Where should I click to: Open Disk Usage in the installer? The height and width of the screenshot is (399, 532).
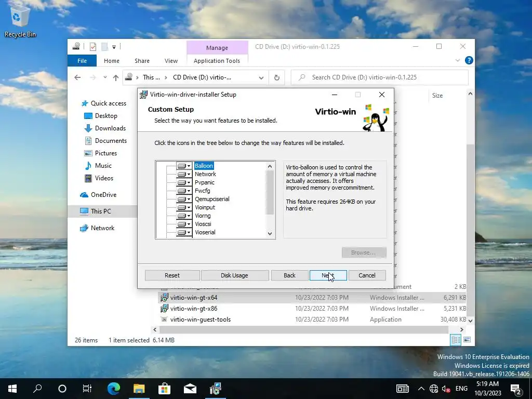click(235, 275)
